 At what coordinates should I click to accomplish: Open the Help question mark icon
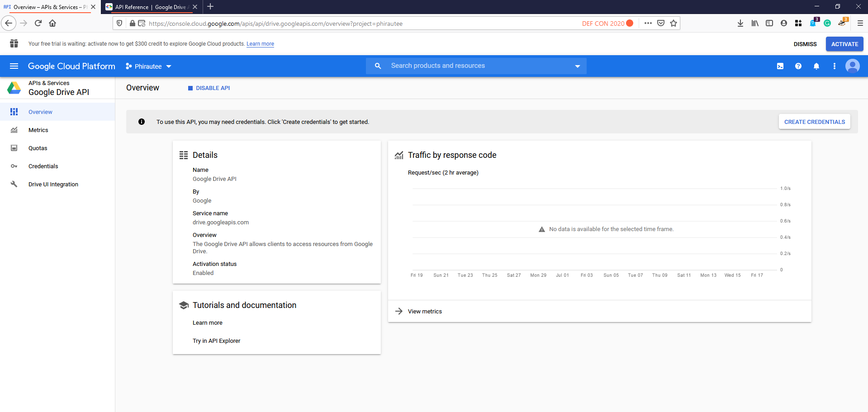point(798,66)
